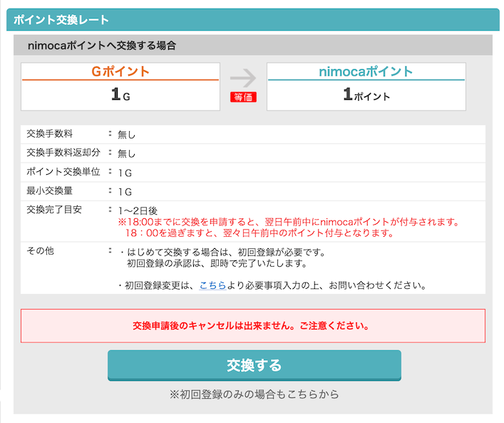Click the 交換完了目安 row label
504x423 pixels.
[x=54, y=210]
